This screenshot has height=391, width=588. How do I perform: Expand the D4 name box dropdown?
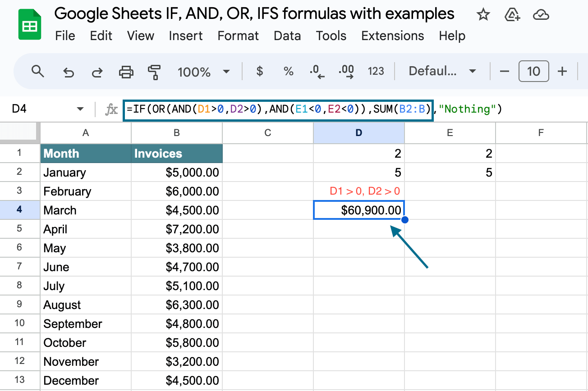click(x=81, y=109)
